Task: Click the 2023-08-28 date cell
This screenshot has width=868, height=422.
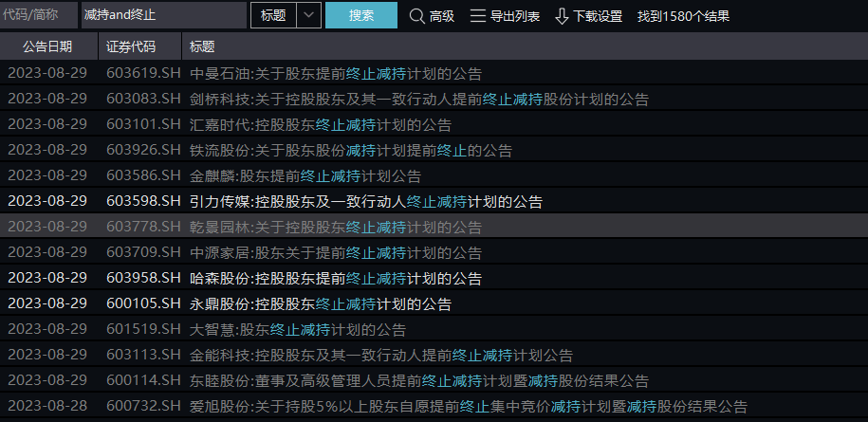Action: (x=47, y=407)
